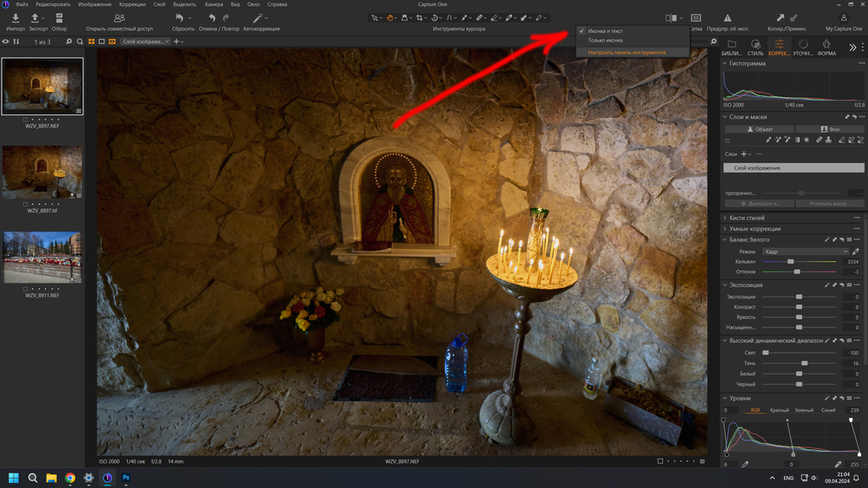Select the crop cursor tool

419,18
